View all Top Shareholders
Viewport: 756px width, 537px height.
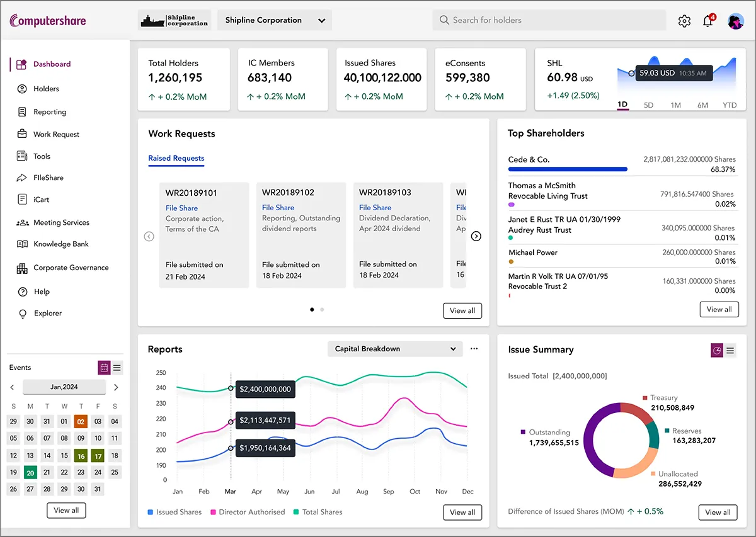(x=719, y=309)
